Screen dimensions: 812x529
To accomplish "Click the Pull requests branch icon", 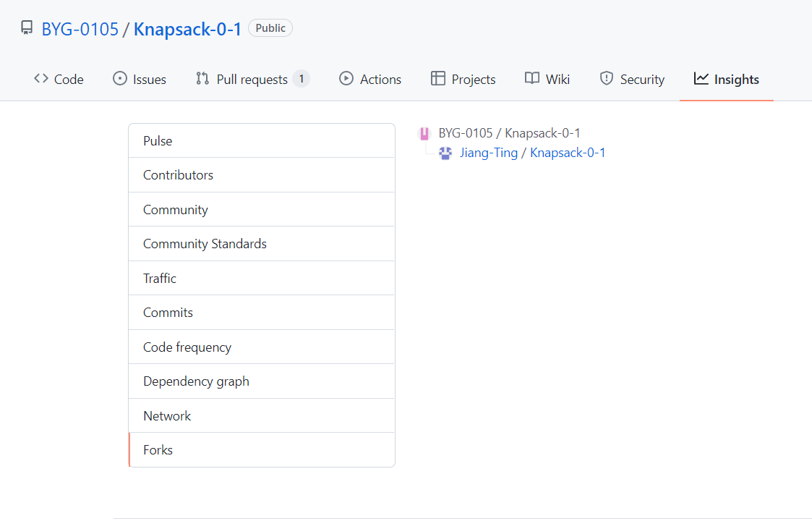I will [202, 79].
